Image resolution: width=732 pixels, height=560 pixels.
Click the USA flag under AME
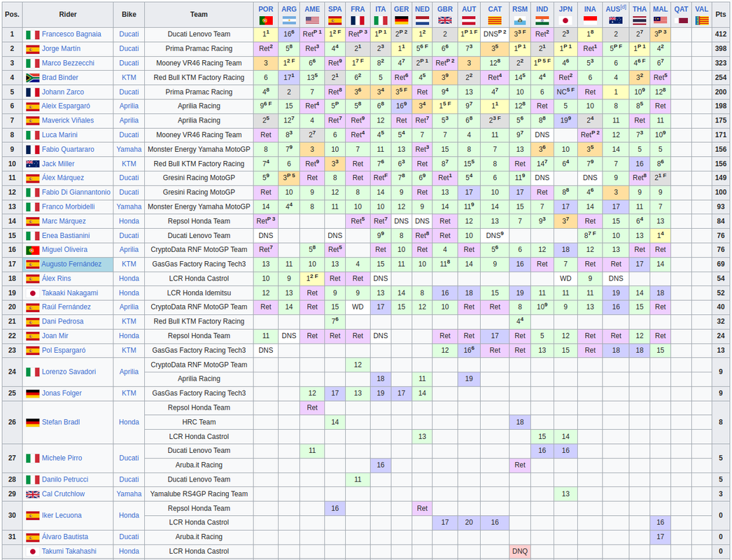tap(312, 20)
